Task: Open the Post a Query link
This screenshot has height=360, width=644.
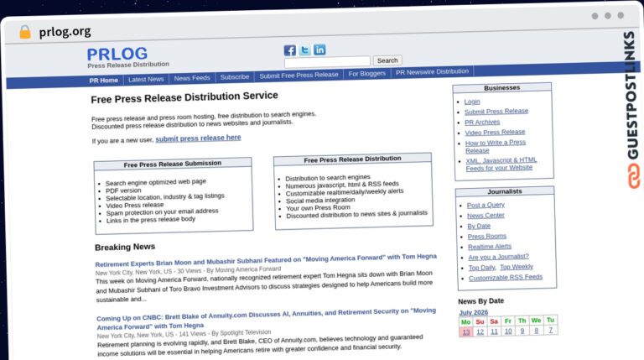Action: [x=486, y=205]
